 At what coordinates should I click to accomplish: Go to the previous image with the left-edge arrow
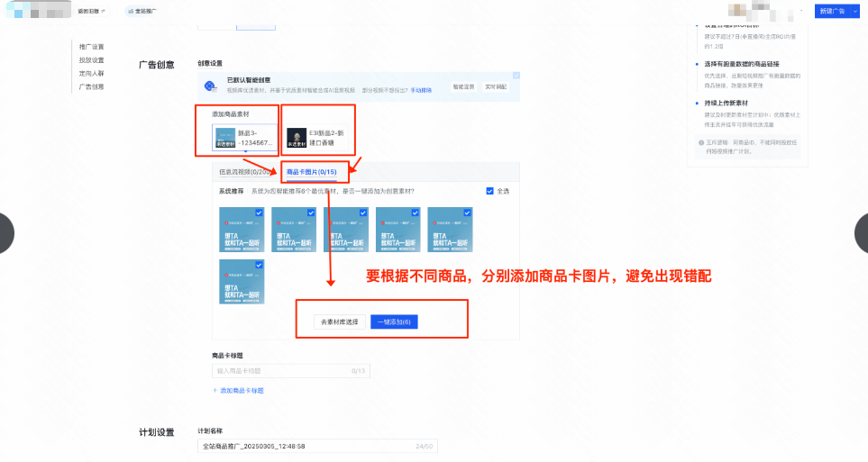click(x=5, y=233)
